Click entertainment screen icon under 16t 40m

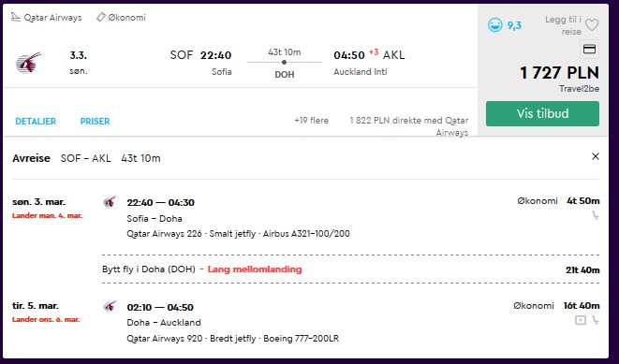click(x=581, y=320)
